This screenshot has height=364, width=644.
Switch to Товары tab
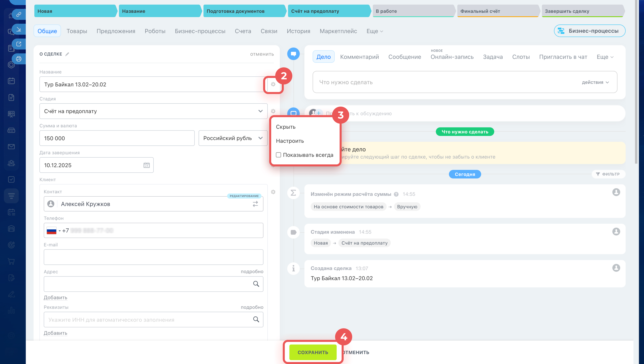tap(77, 31)
